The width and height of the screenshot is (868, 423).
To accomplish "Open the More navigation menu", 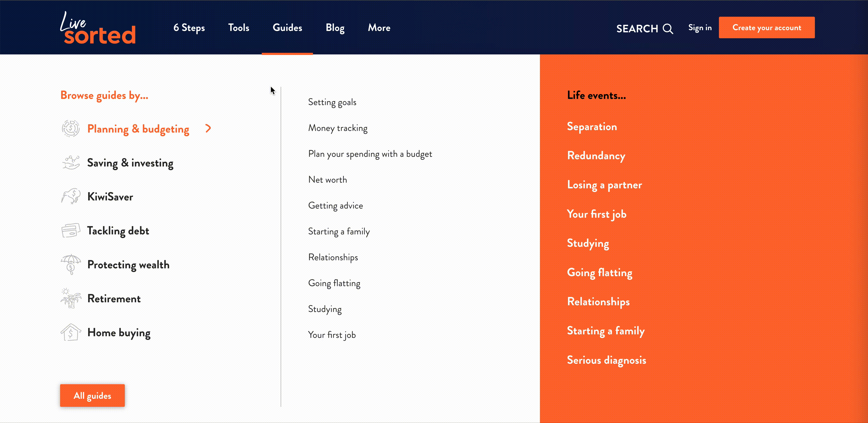I will coord(379,27).
